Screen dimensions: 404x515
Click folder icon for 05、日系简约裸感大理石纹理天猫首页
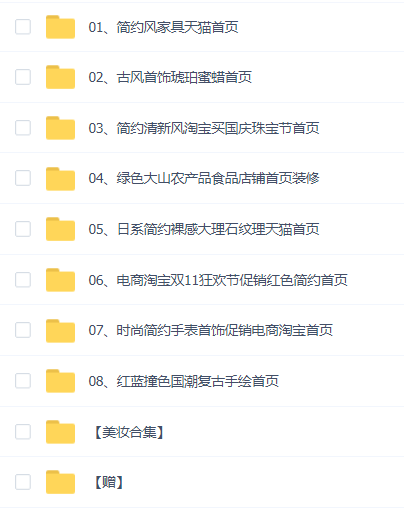(60, 229)
